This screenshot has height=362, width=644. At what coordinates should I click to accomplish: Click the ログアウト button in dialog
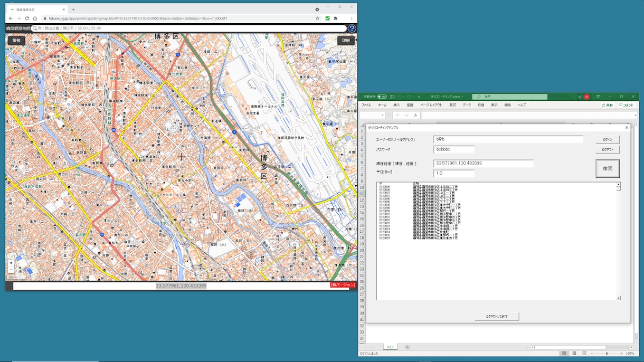[608, 150]
